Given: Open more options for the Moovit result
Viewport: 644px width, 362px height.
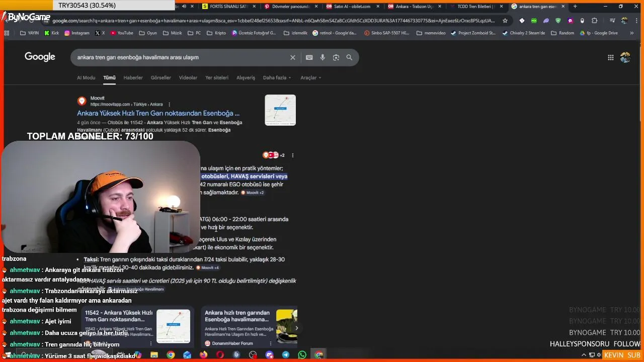Looking at the screenshot, I should pos(169,105).
